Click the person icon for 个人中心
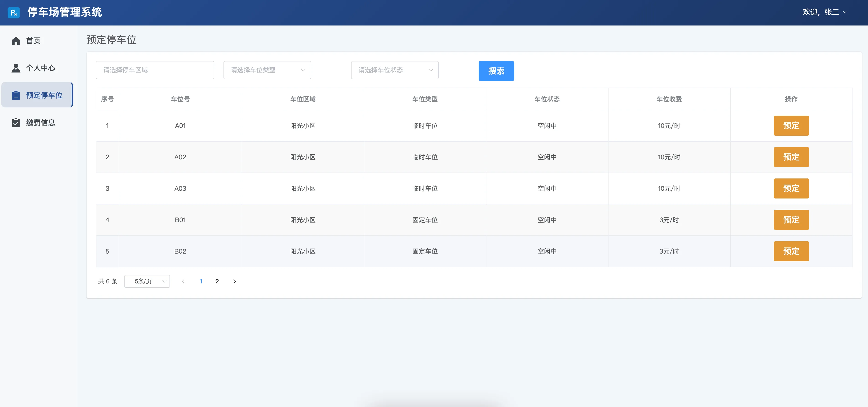868x407 pixels. [x=16, y=68]
